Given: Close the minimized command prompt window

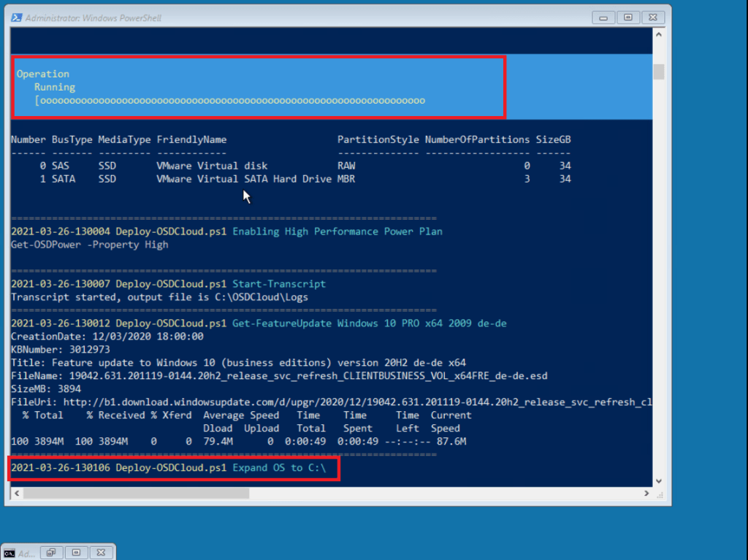Looking at the screenshot, I should coord(102,553).
